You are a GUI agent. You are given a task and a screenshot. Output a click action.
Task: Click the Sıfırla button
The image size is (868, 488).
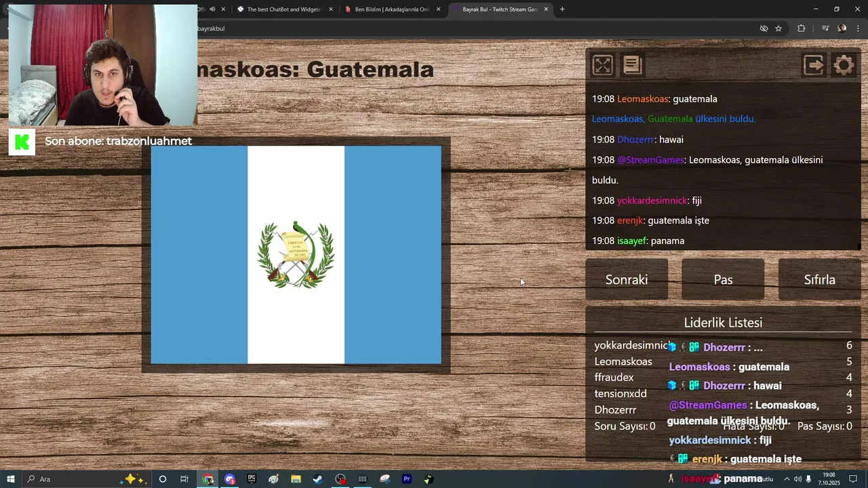pos(819,279)
